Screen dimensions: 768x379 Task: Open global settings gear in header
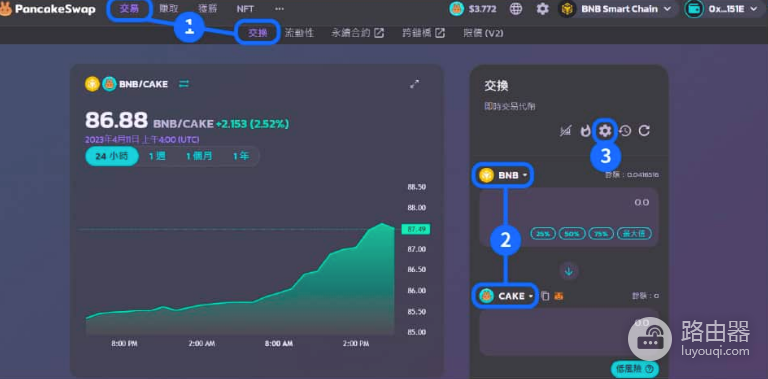tap(542, 9)
